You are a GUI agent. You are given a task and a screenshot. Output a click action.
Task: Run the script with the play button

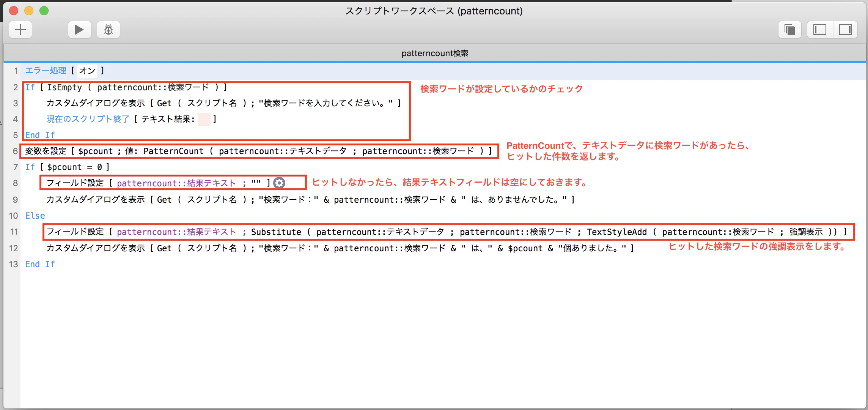click(79, 30)
